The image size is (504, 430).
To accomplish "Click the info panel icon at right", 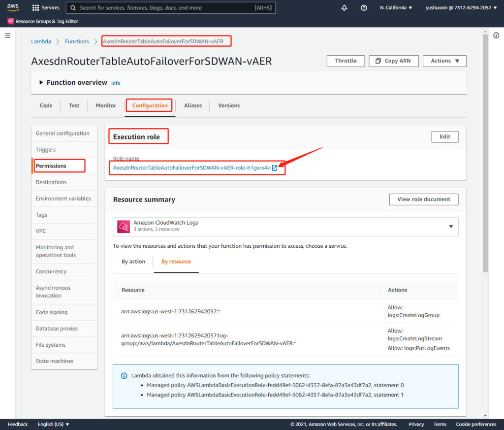I will [x=496, y=35].
